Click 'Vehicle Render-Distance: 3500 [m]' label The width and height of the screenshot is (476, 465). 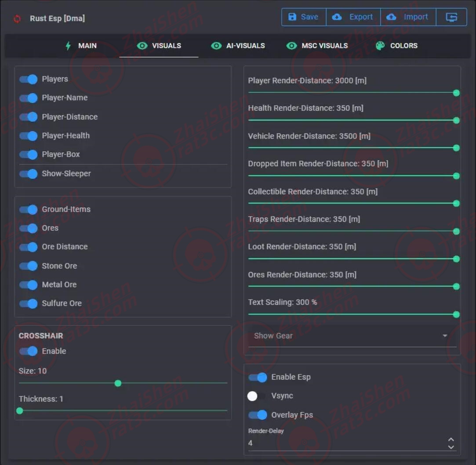coord(309,136)
